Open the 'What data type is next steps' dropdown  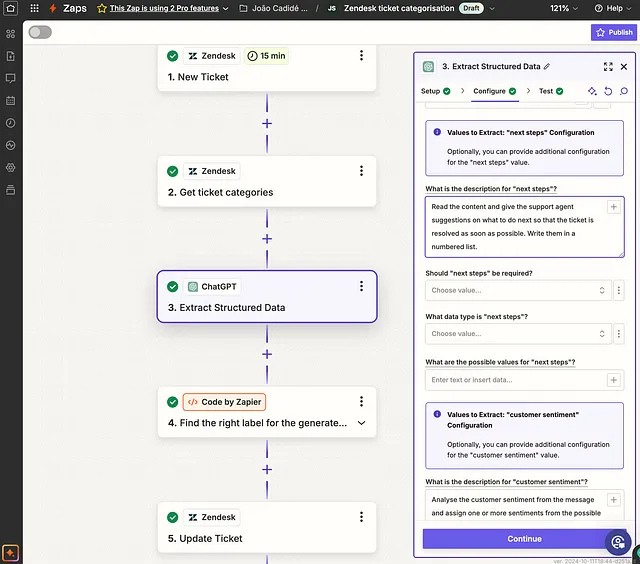tap(518, 333)
